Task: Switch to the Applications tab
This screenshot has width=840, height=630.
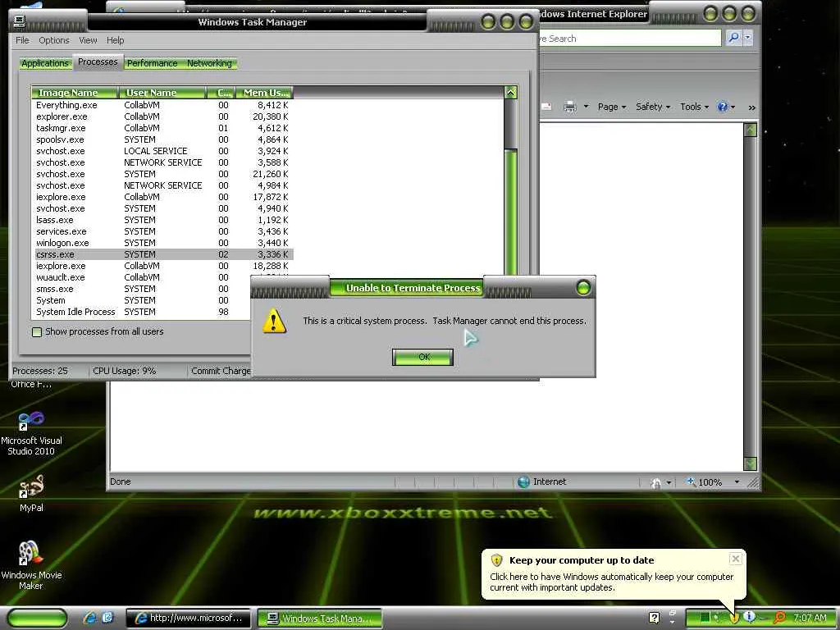Action: [45, 63]
